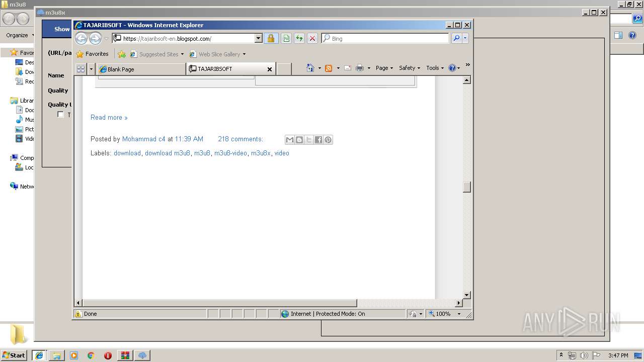Expand Suggested Sites dropdown

(182, 54)
